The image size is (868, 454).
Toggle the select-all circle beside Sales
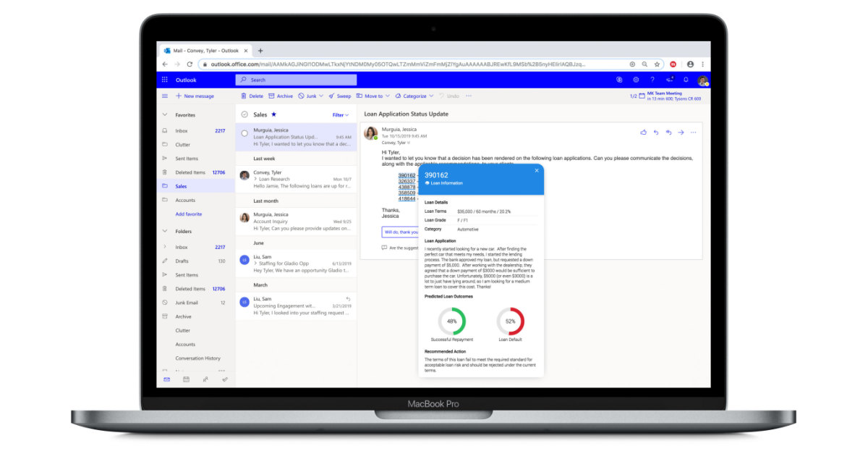click(244, 114)
